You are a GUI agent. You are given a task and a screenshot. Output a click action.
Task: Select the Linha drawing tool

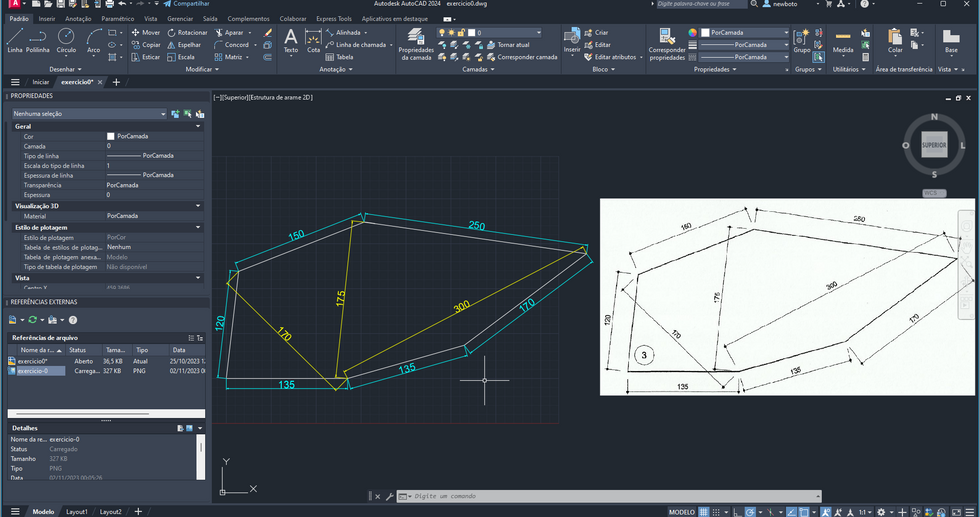pyautogui.click(x=14, y=40)
